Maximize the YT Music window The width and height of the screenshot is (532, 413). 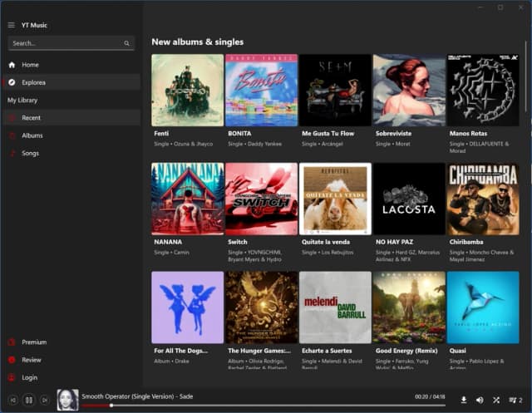click(500, 7)
